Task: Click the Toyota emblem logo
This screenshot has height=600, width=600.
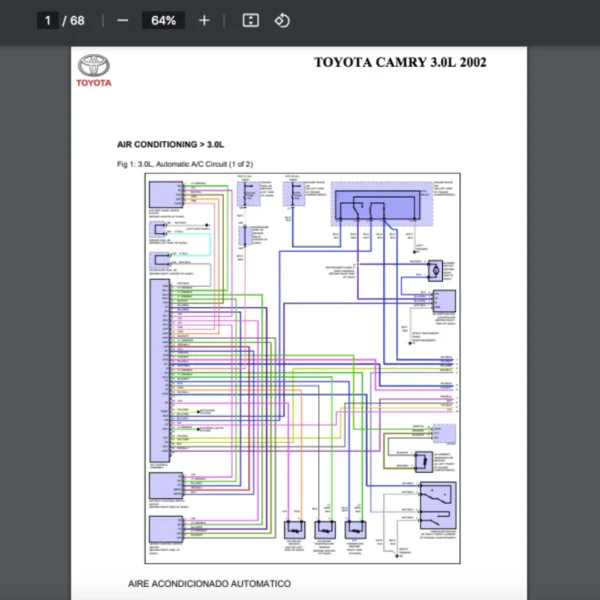Action: (94, 66)
